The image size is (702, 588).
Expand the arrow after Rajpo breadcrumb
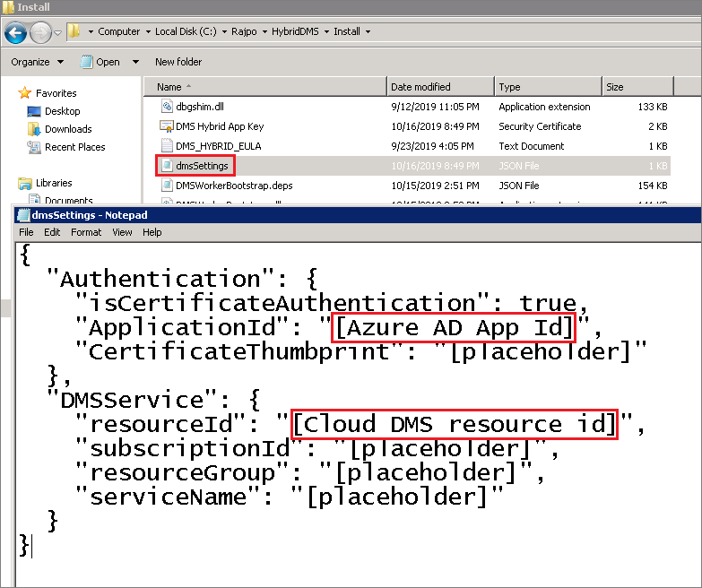264,31
